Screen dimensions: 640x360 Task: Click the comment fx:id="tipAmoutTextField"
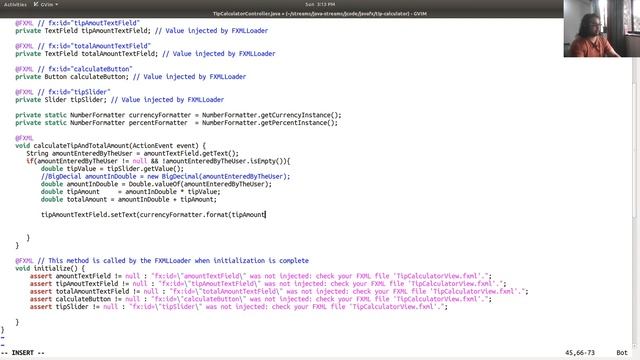click(x=89, y=23)
